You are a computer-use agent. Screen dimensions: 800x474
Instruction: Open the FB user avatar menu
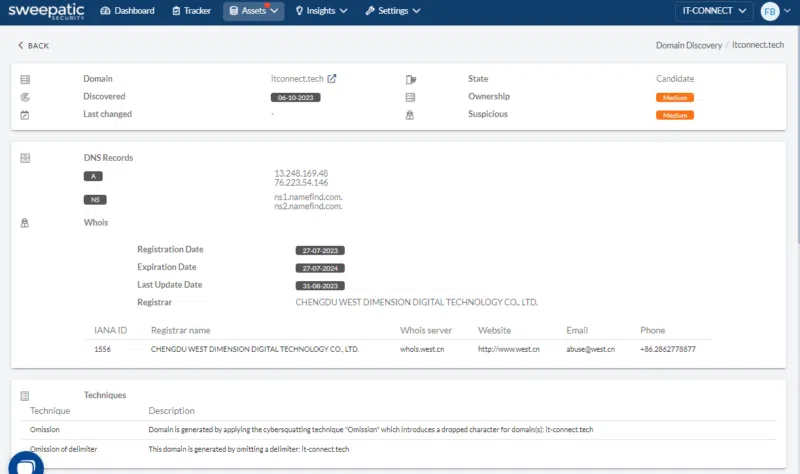pos(769,11)
